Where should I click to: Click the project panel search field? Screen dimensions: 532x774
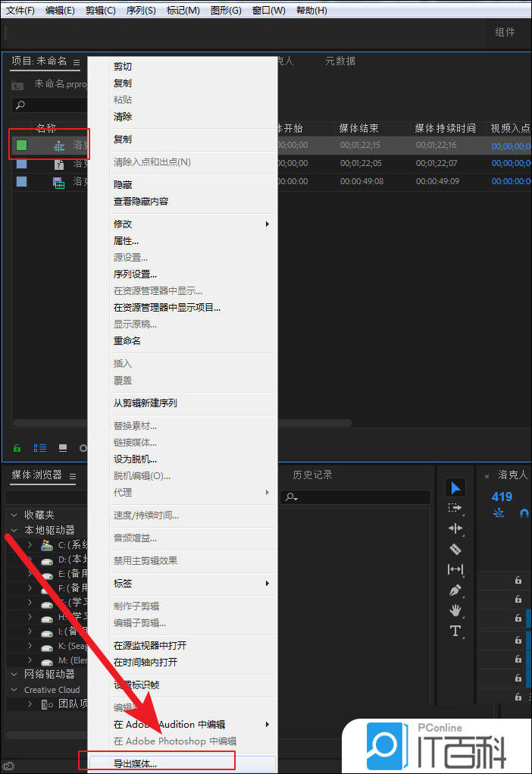(49, 105)
